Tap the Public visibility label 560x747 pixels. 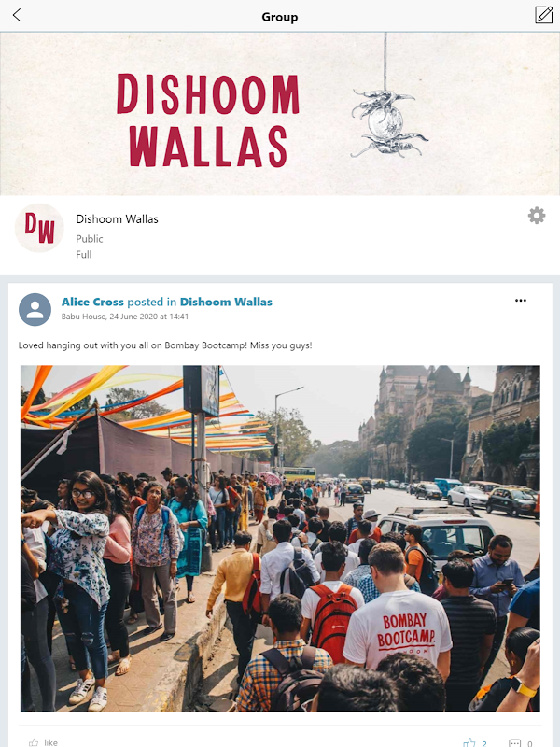click(90, 239)
